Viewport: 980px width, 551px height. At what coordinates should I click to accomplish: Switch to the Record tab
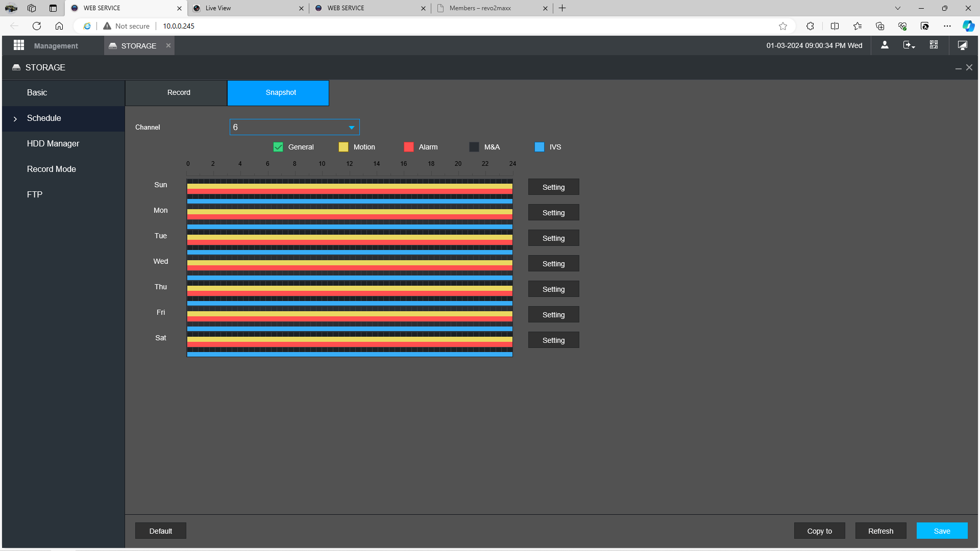point(176,93)
